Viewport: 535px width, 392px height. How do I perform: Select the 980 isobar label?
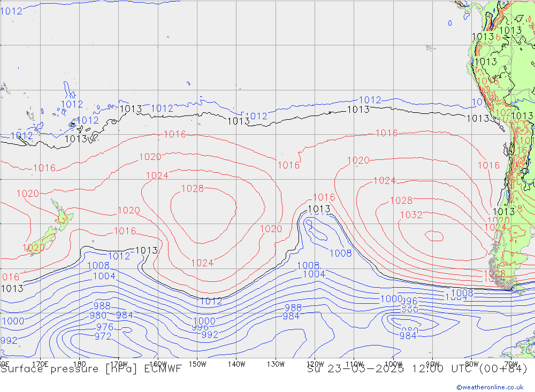click(98, 315)
